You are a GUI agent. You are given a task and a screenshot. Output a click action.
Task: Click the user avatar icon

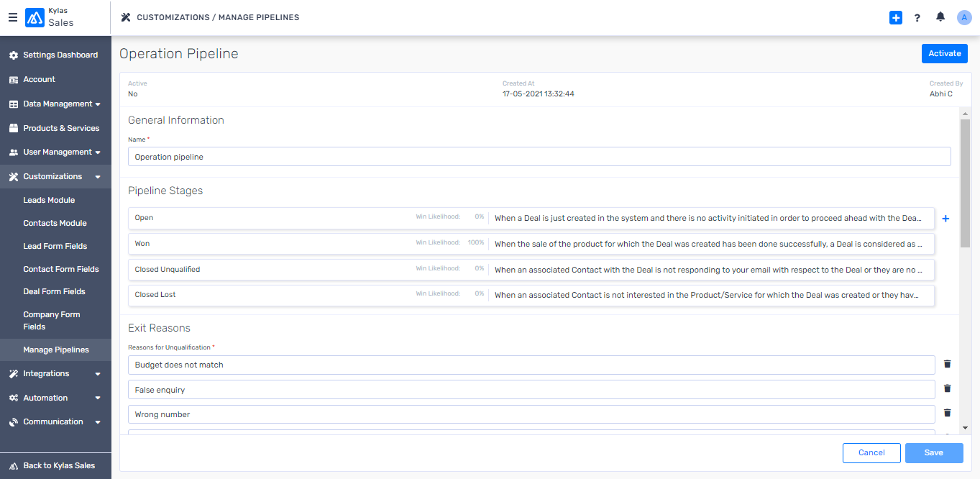coord(964,18)
